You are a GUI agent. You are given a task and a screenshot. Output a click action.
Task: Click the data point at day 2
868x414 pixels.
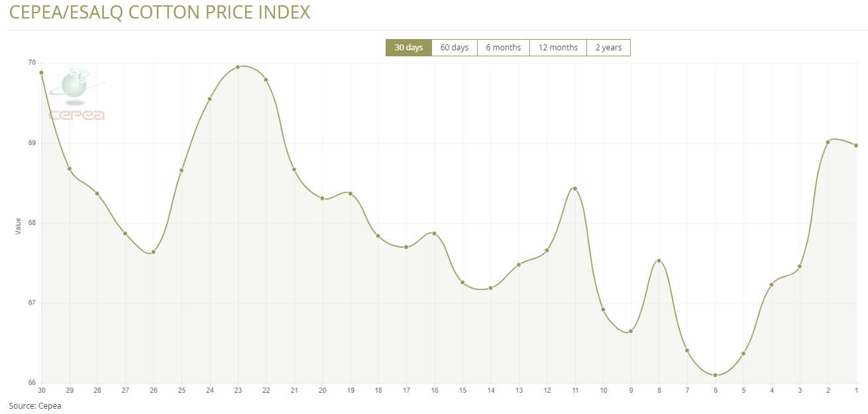tap(828, 142)
